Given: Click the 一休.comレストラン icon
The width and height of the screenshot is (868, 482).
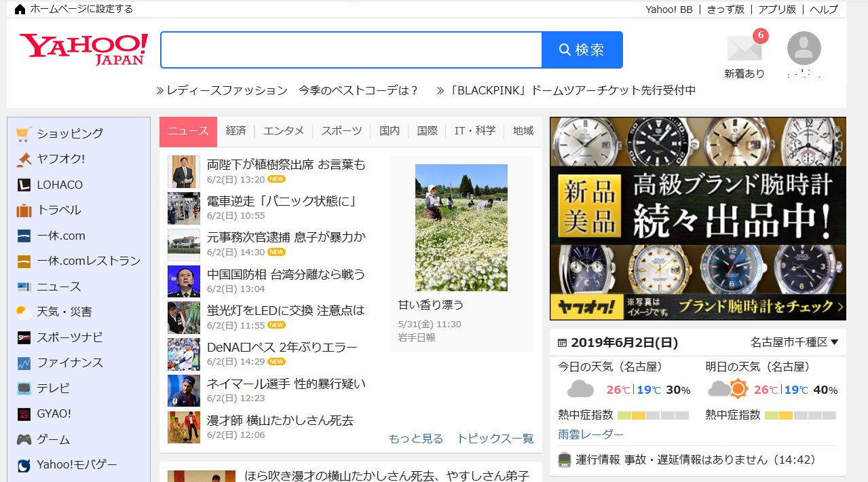Looking at the screenshot, I should pyautogui.click(x=24, y=261).
